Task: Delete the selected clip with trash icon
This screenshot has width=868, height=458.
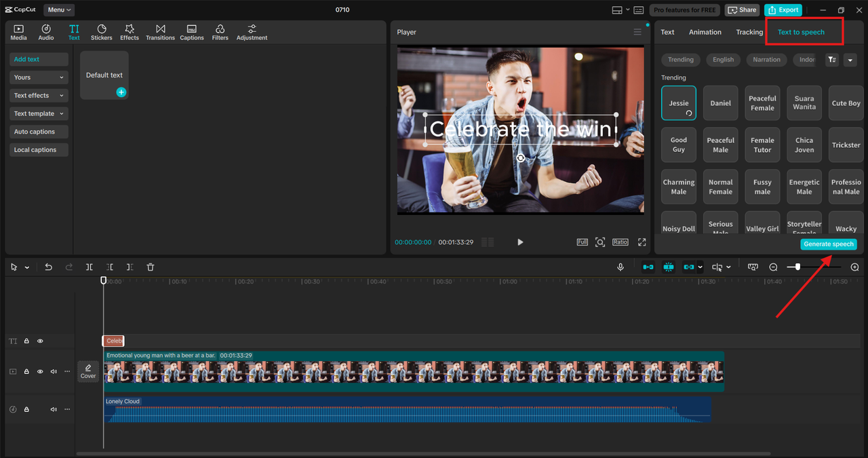Action: (151, 267)
